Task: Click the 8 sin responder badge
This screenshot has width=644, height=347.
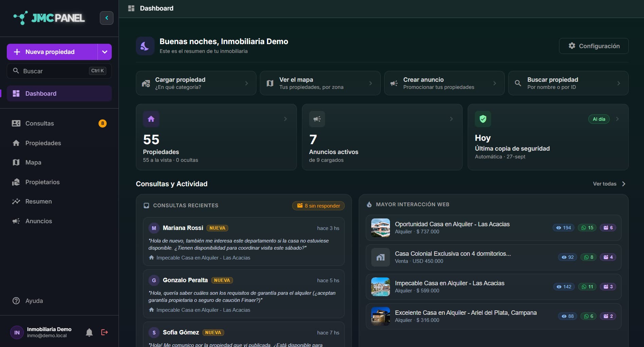Action: point(318,206)
